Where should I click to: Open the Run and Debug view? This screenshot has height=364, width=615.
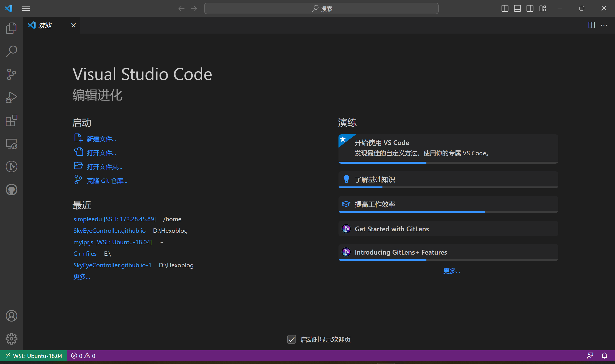[x=11, y=97]
